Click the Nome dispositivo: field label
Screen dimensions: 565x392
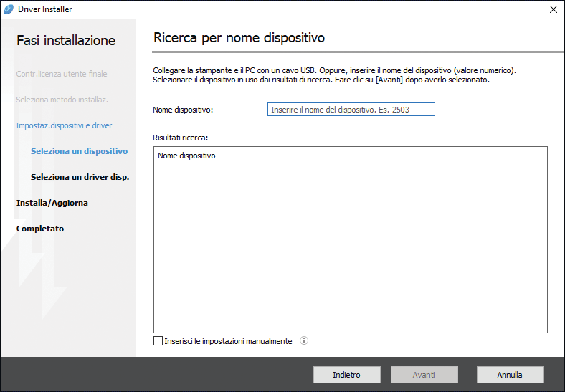(x=183, y=110)
